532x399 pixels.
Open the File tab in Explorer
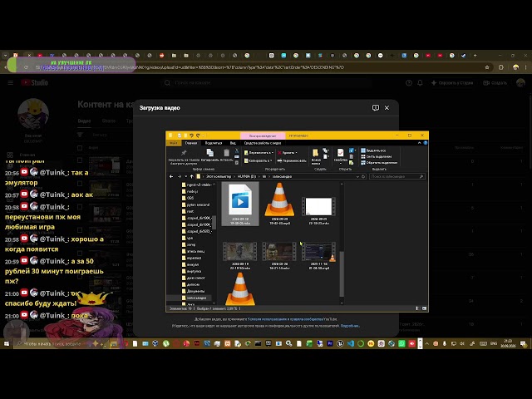pyautogui.click(x=174, y=143)
